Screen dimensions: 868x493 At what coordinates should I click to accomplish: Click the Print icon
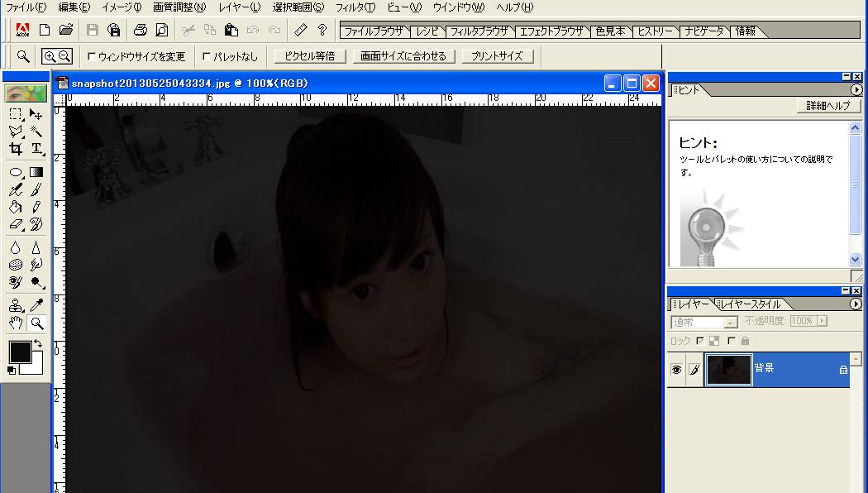pos(141,30)
